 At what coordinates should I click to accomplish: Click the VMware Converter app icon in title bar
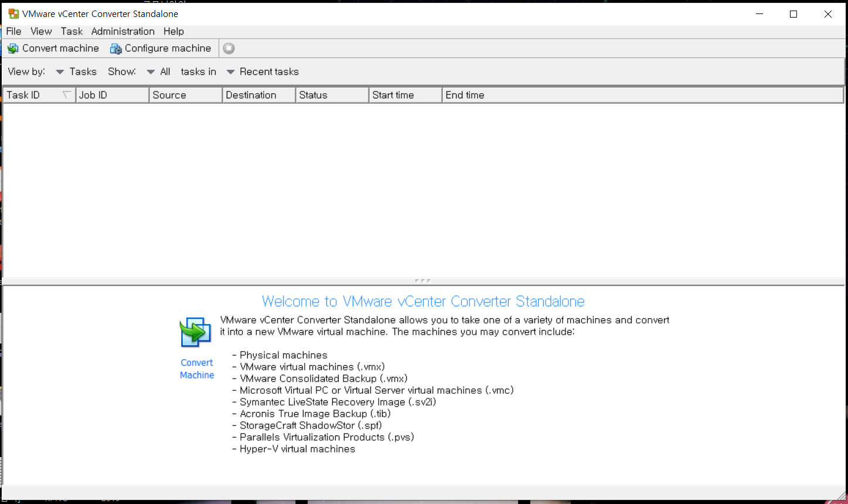pyautogui.click(x=13, y=13)
